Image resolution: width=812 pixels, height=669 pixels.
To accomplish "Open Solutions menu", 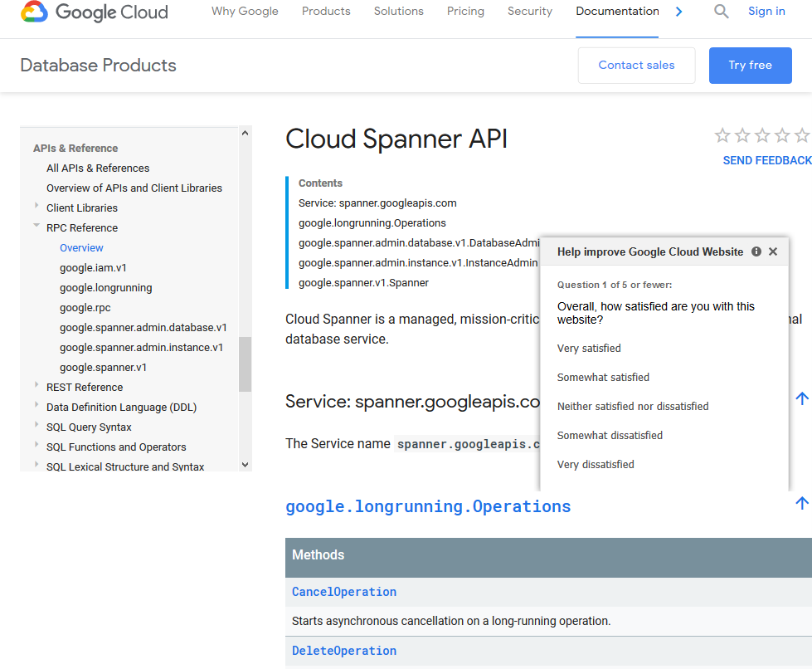I will pyautogui.click(x=399, y=12).
